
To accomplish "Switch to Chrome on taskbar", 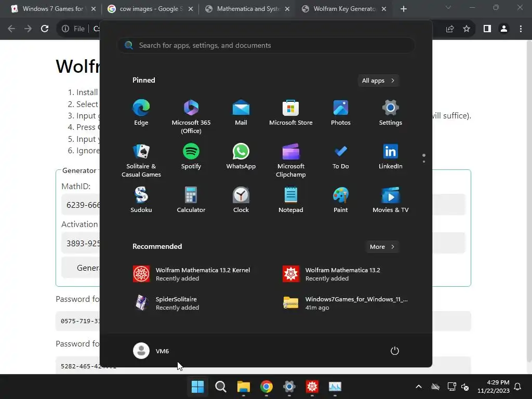I will click(x=267, y=387).
